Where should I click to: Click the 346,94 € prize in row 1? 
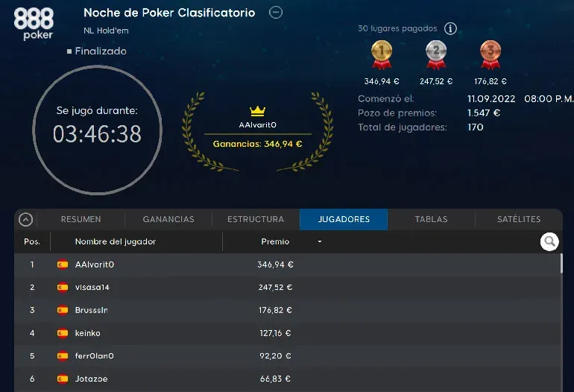[275, 265]
